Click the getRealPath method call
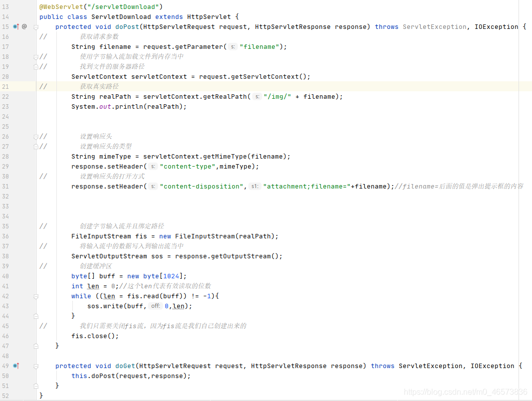532x401 pixels. click(225, 97)
